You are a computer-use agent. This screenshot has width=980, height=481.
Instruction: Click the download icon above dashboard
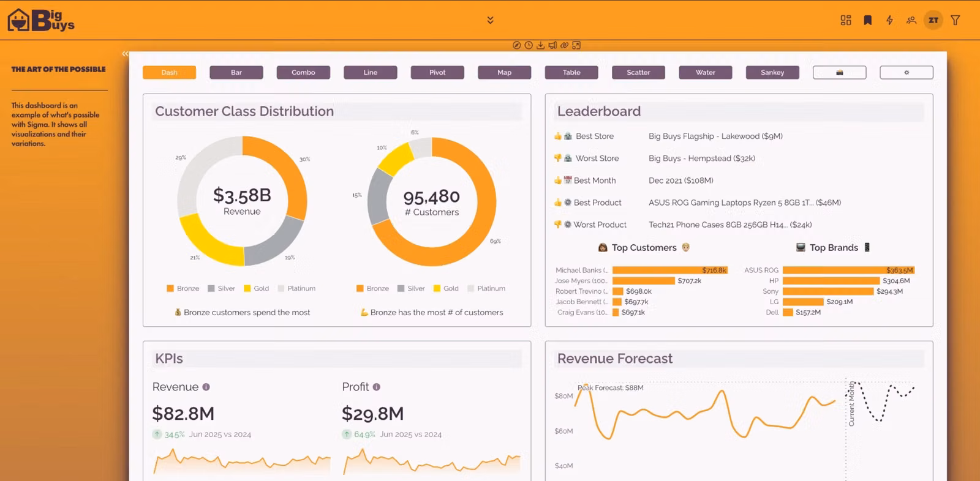click(540, 45)
